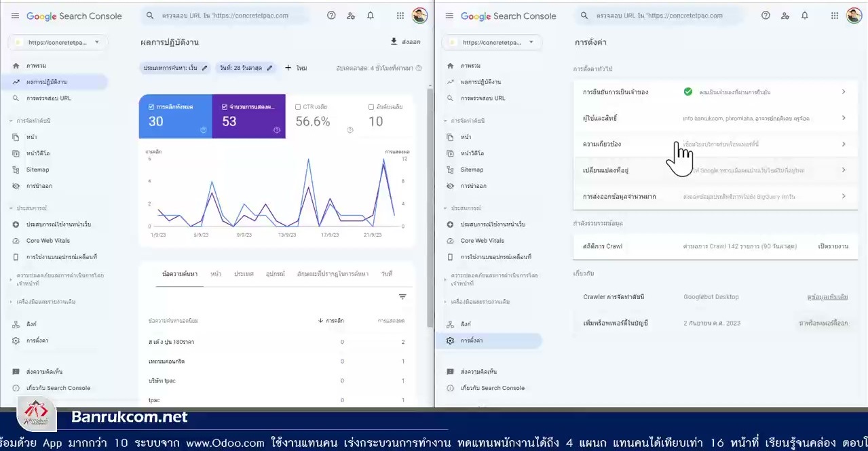Open ลิงก์ links in left window sidebar
868x451 pixels.
coord(54,324)
